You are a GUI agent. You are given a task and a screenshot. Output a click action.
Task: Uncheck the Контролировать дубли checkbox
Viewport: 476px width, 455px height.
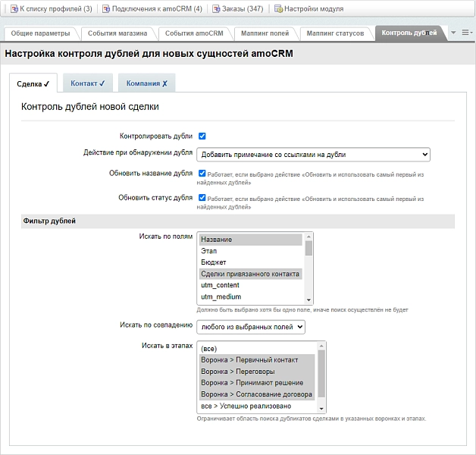[x=202, y=136]
